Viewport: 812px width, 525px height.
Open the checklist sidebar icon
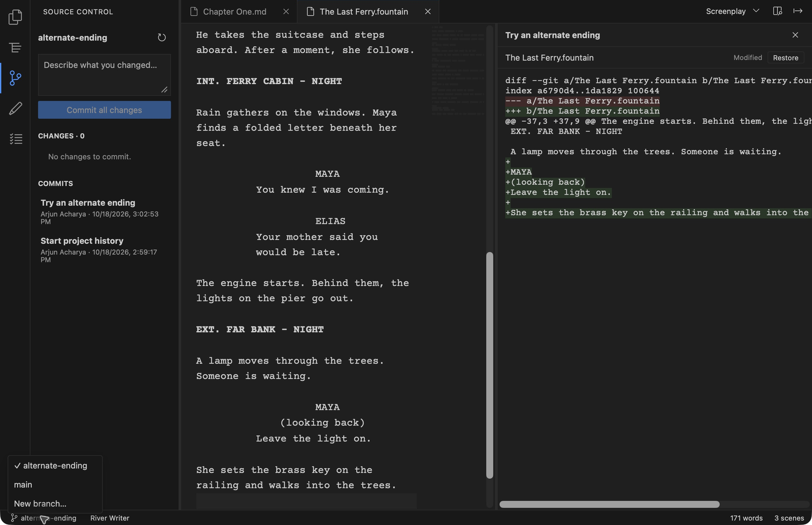pos(16,139)
